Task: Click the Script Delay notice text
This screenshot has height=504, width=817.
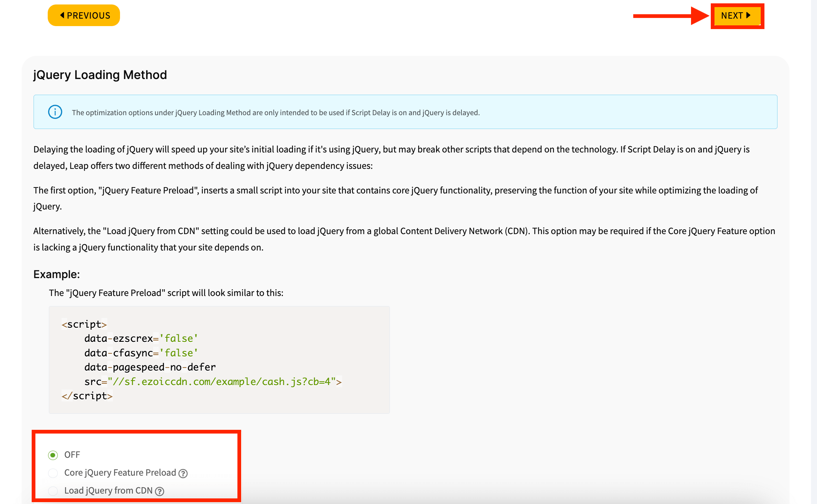Action: coord(276,113)
